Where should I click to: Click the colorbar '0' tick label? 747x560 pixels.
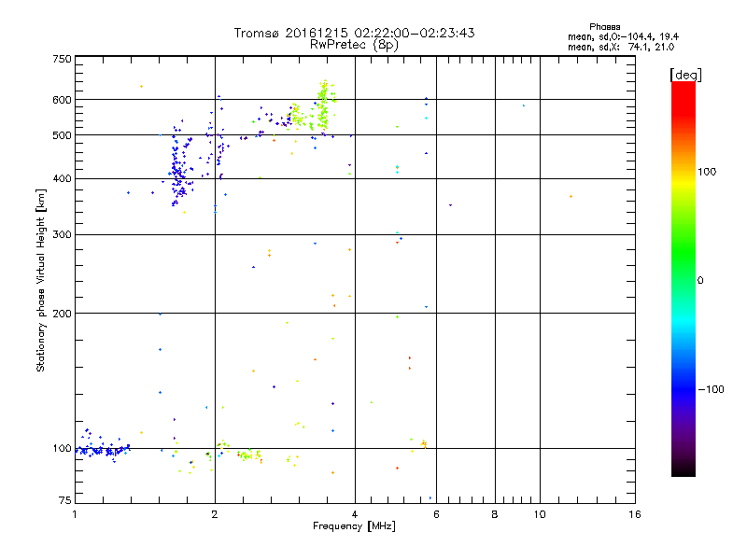coord(700,280)
